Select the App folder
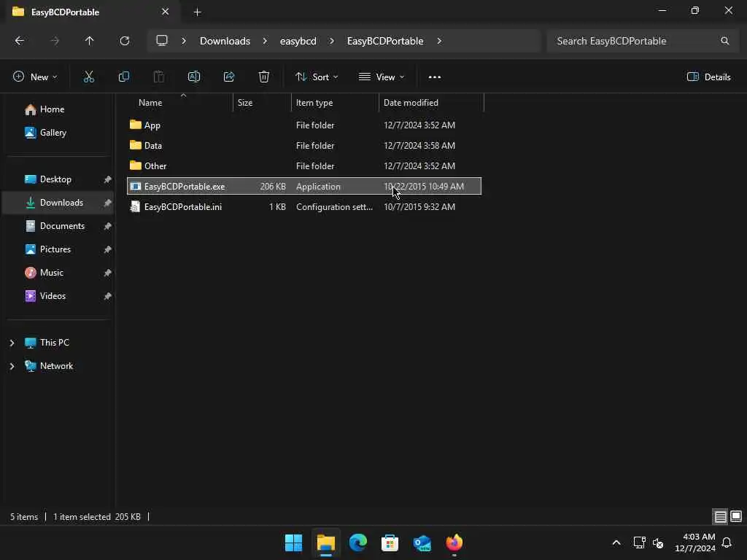747x560 pixels. (304, 125)
